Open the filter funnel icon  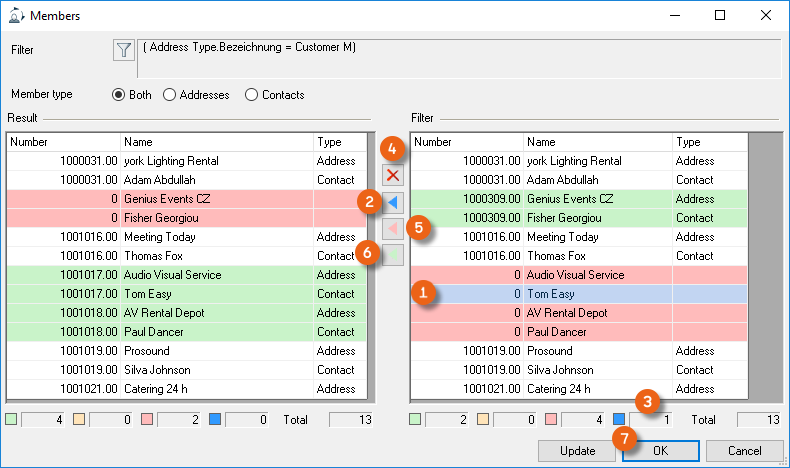pos(123,50)
